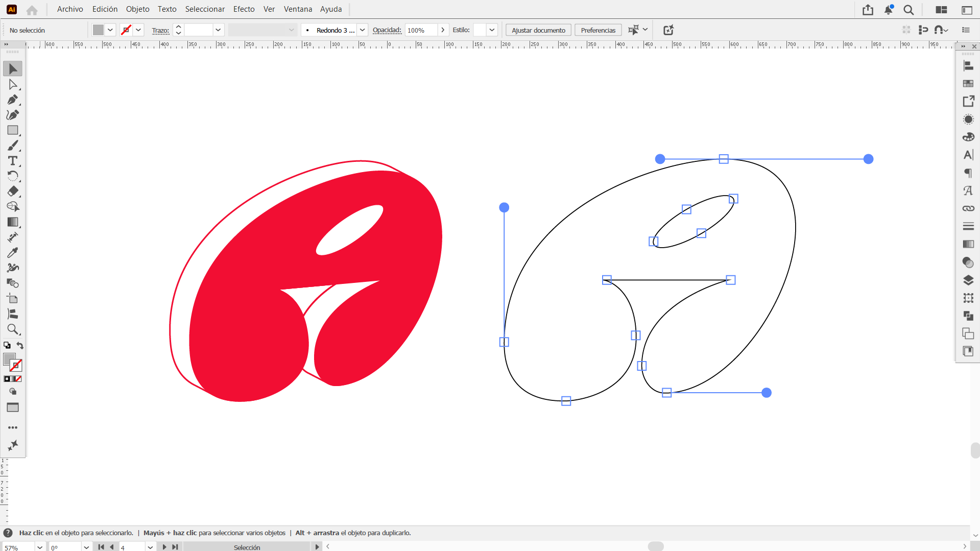The height and width of the screenshot is (551, 980).
Task: Select the Pen tool
Action: click(x=13, y=100)
